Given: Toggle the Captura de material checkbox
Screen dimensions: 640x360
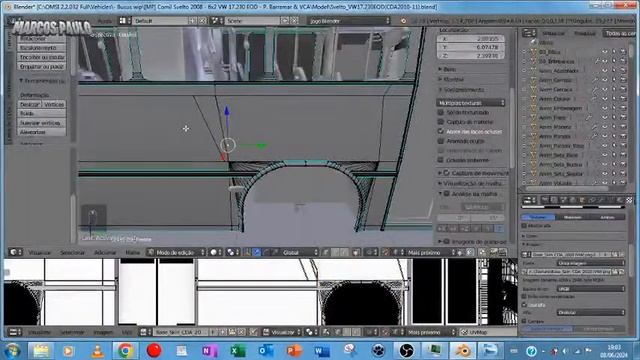Looking at the screenshot, I should click(x=441, y=122).
